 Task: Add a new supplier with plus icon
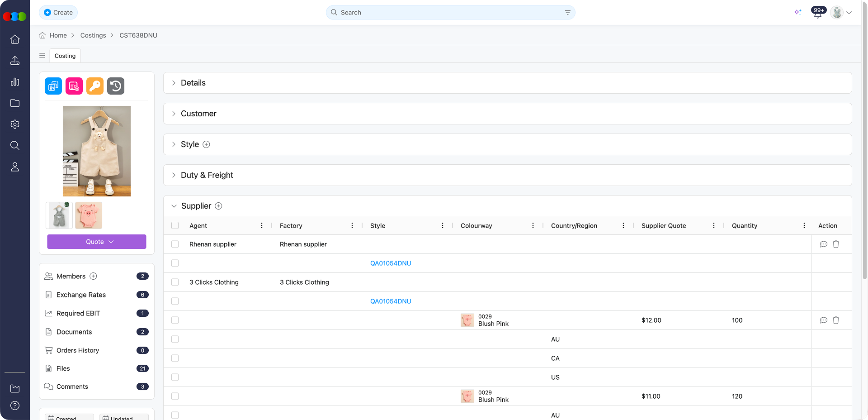(218, 206)
